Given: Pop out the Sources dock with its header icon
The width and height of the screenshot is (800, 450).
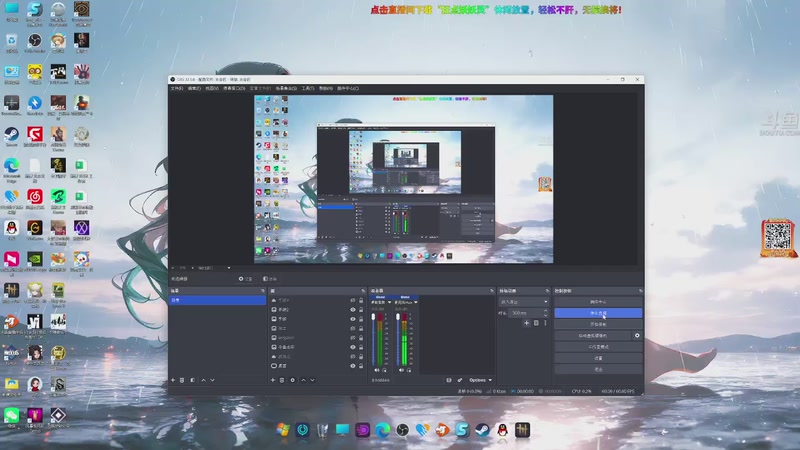Looking at the screenshot, I should pyautogui.click(x=363, y=291).
